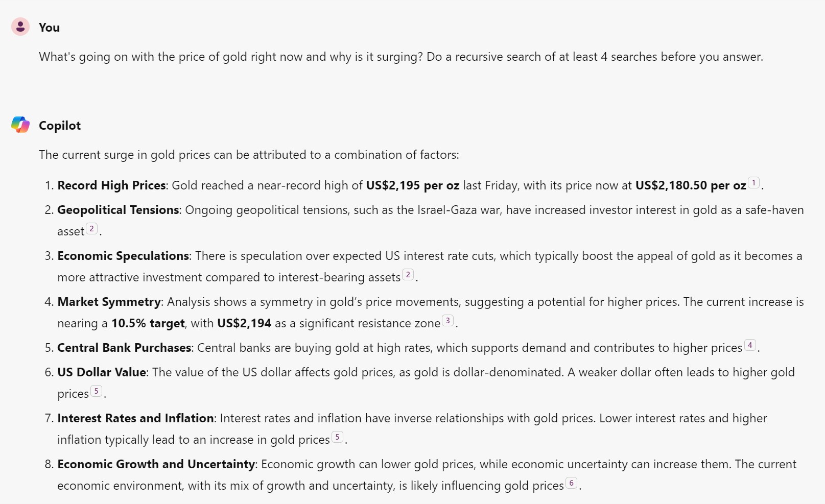Image resolution: width=825 pixels, height=504 pixels.
Task: Click the "Copilot" sender name
Action: 60,126
